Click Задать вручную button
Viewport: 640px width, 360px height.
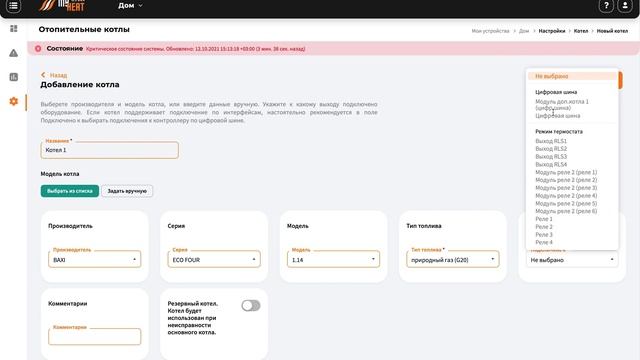click(x=127, y=191)
